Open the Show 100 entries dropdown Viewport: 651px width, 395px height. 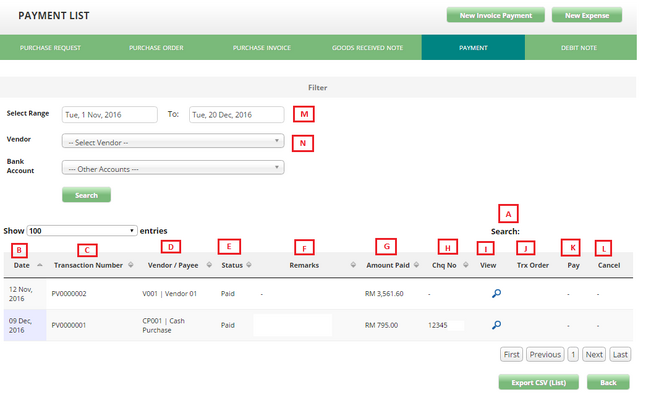click(82, 231)
